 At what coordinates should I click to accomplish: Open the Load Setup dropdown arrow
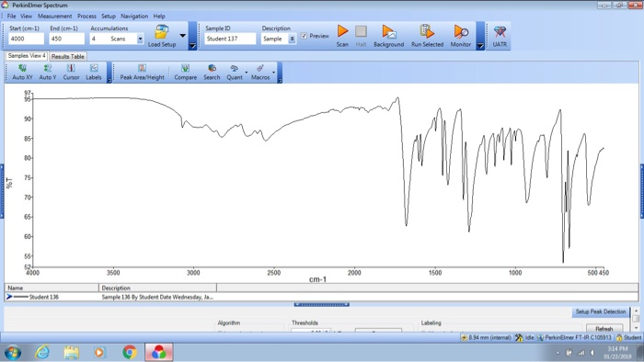tap(183, 36)
